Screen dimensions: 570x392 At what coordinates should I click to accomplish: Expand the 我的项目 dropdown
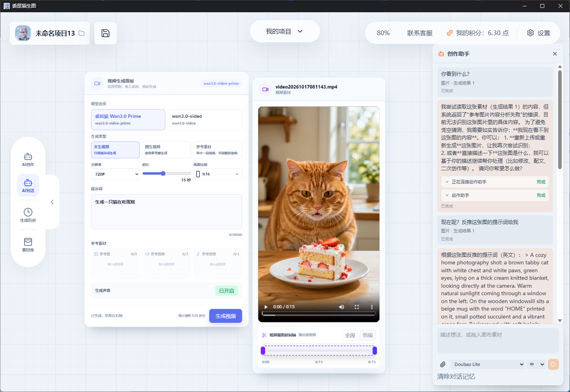285,31
